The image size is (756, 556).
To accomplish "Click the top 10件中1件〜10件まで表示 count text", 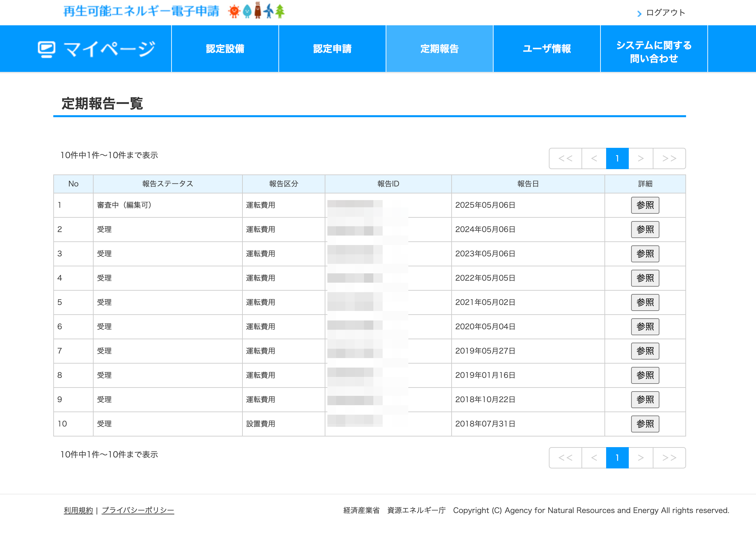I will [x=109, y=155].
